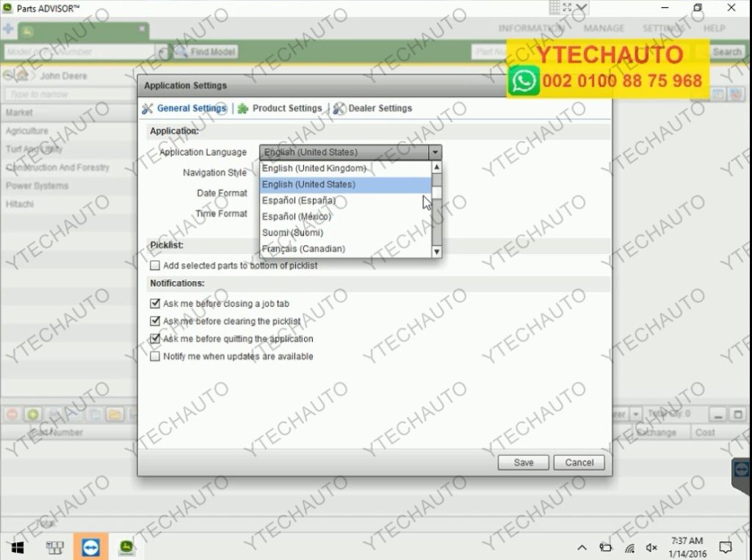Viewport: 752px width, 560px height.
Task: Select Construction And Forestry in the market list
Action: pos(69,167)
